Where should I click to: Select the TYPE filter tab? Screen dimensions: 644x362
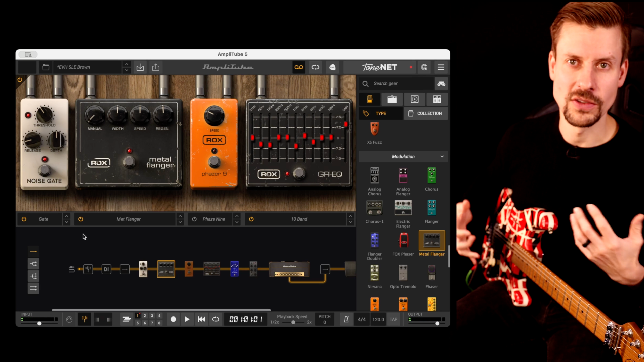pyautogui.click(x=381, y=113)
